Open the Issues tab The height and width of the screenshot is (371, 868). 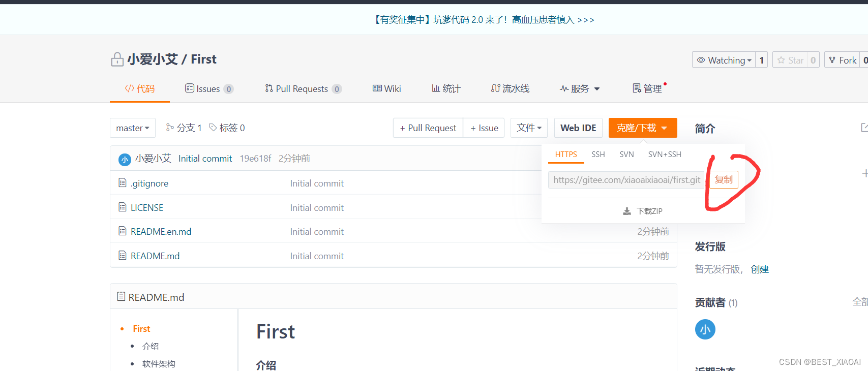pyautogui.click(x=209, y=88)
